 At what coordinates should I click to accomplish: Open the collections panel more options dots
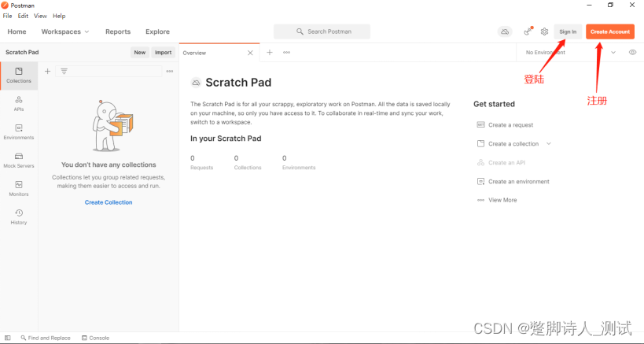pos(170,72)
